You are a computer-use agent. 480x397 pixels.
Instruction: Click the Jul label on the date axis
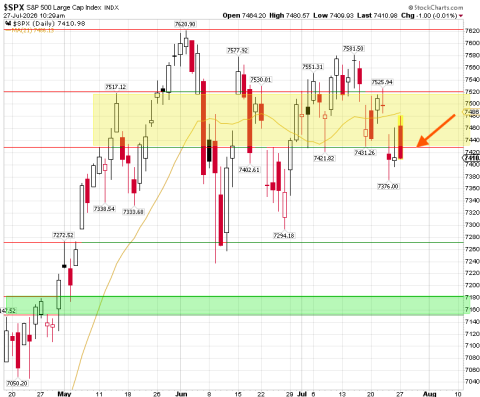[x=302, y=394]
